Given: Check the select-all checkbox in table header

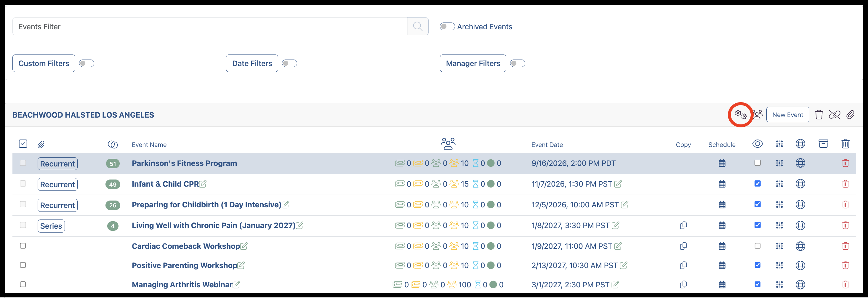Looking at the screenshot, I should (x=23, y=144).
